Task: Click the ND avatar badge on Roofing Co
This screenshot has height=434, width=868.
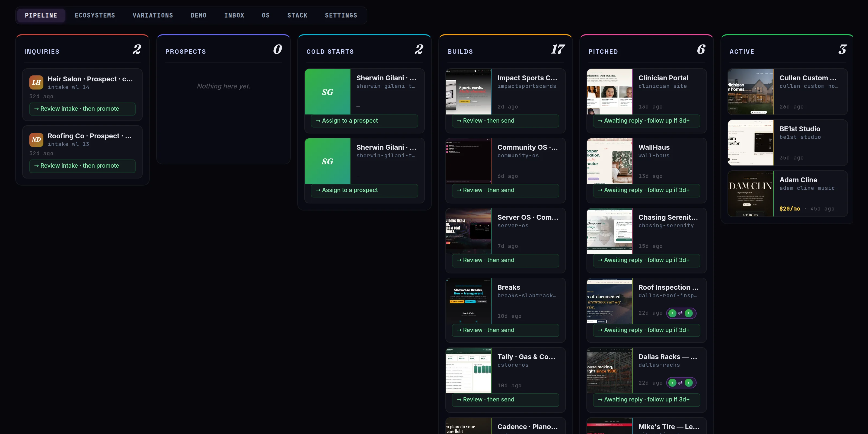Action: (x=36, y=139)
